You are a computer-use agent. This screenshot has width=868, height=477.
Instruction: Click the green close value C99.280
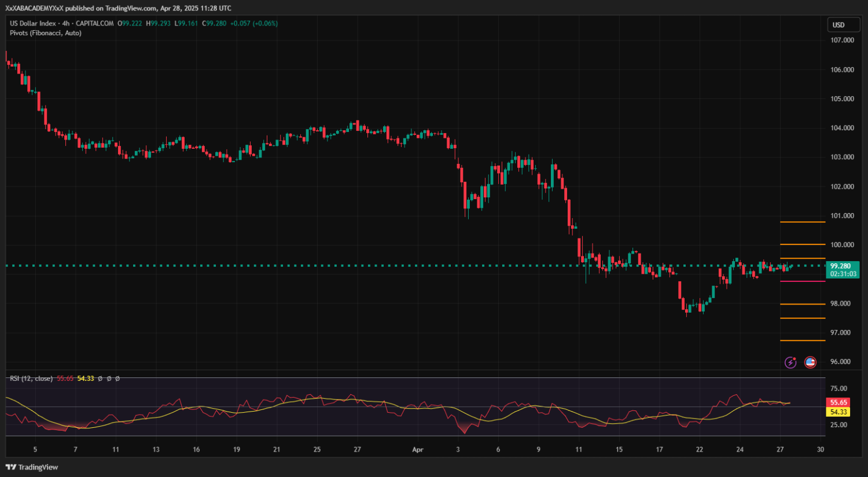(214, 24)
